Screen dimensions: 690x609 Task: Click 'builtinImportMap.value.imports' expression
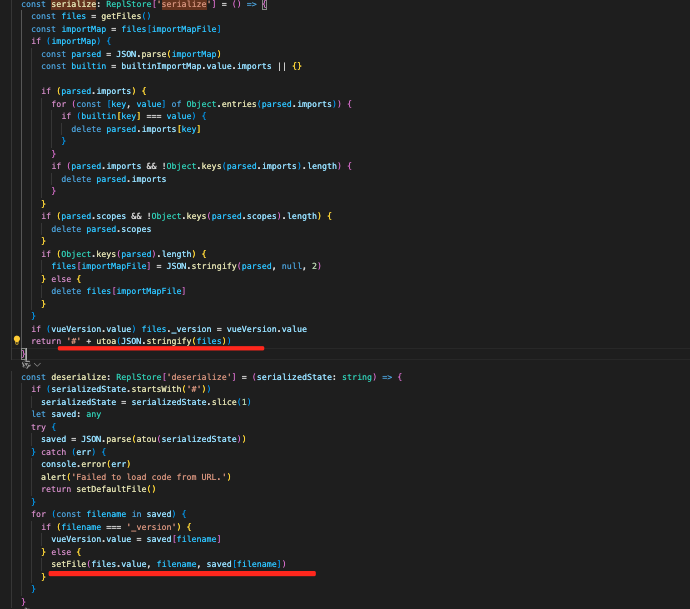(196, 66)
